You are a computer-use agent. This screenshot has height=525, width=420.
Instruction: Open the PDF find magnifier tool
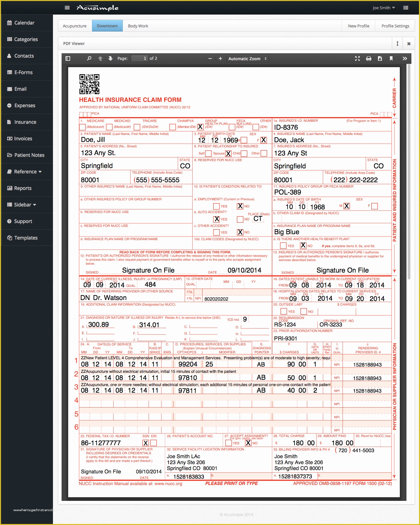[89, 59]
